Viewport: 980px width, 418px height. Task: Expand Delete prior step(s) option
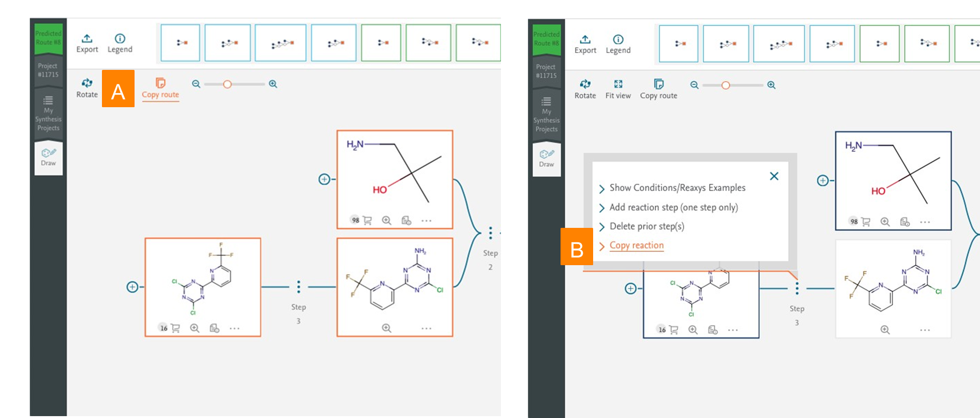pos(647,226)
